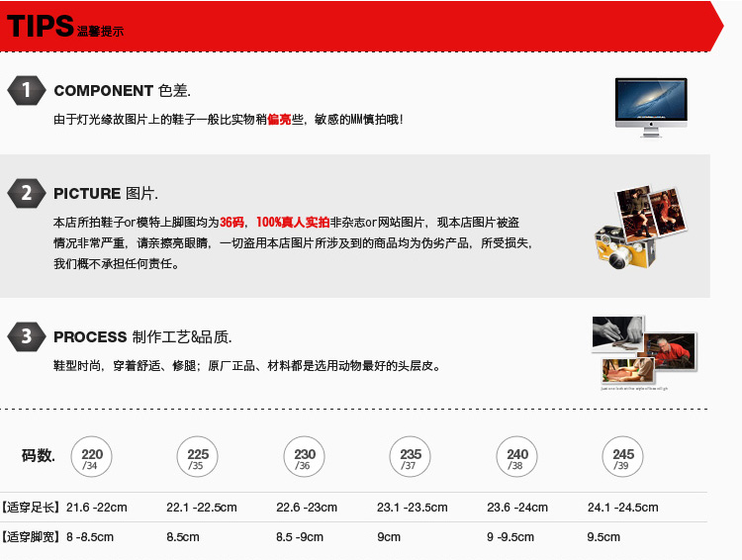Select the 220/34 size circle
Screen dimensions: 742x560
pos(91,458)
